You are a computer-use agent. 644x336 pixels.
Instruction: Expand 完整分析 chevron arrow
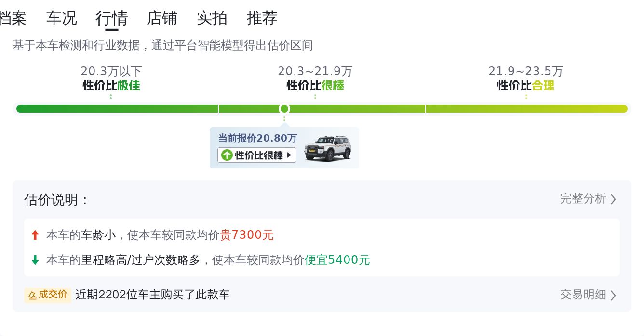point(613,199)
